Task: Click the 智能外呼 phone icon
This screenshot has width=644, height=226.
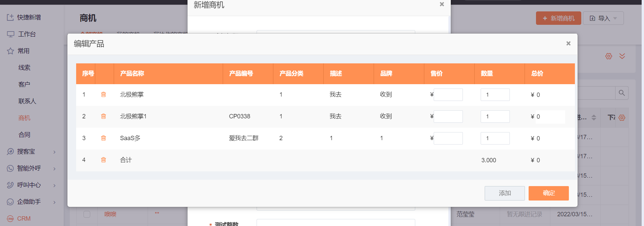Action: click(10, 168)
